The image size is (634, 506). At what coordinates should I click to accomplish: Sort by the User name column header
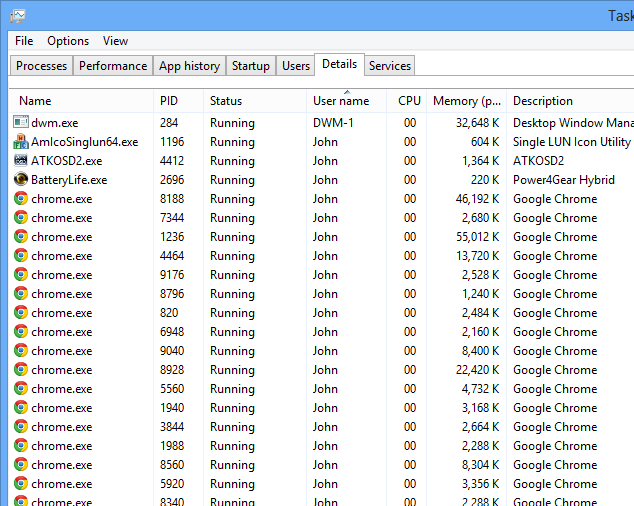[x=346, y=101]
